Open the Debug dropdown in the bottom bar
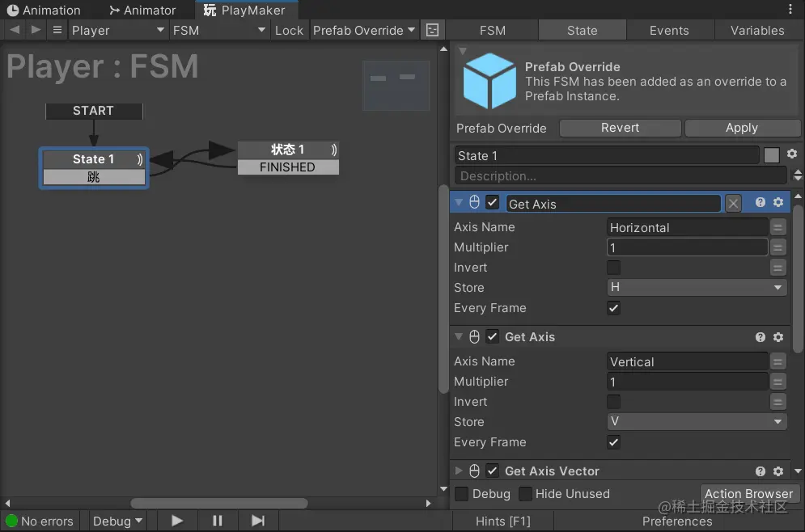This screenshot has height=532, width=805. coord(117,521)
